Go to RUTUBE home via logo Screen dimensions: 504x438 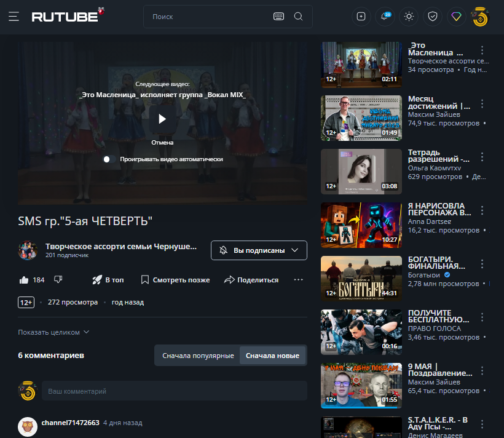[68, 15]
